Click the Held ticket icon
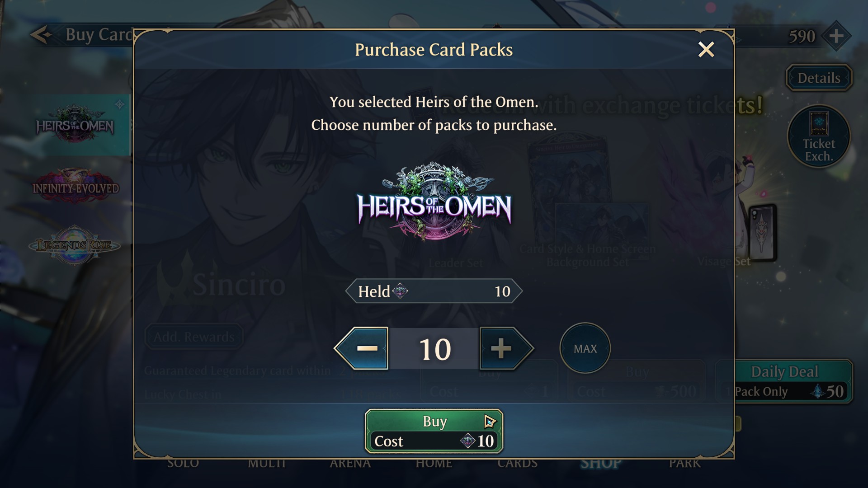868x488 pixels. 400,291
